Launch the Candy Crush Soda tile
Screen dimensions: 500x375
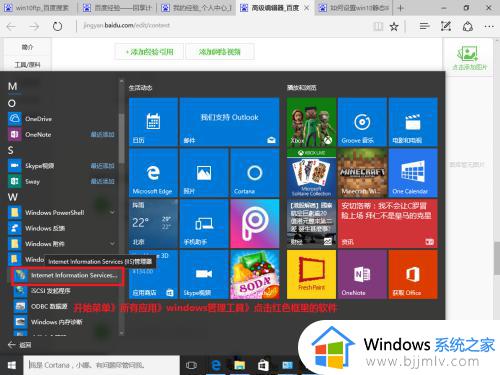(255, 275)
